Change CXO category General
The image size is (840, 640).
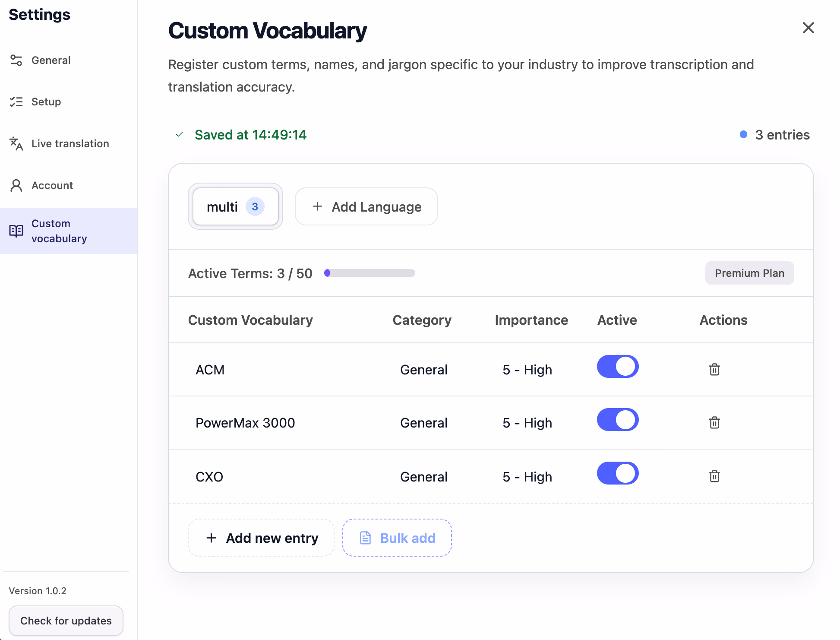(423, 477)
